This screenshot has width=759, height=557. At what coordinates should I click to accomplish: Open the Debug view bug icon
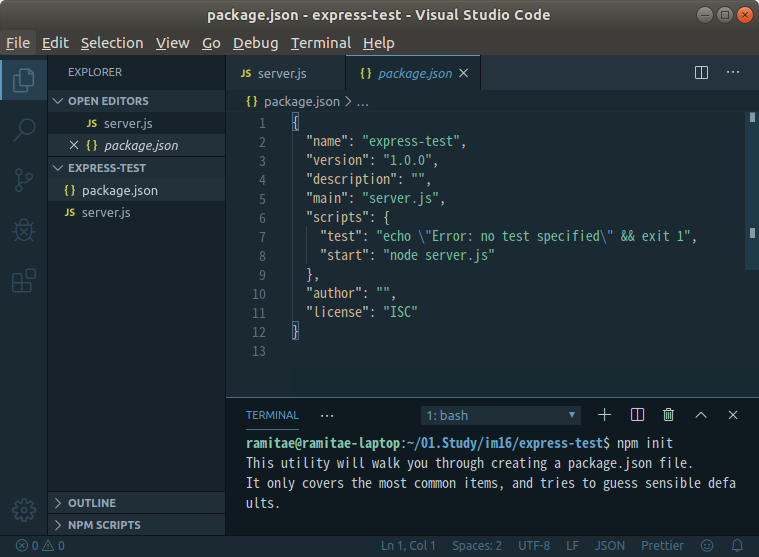[23, 230]
